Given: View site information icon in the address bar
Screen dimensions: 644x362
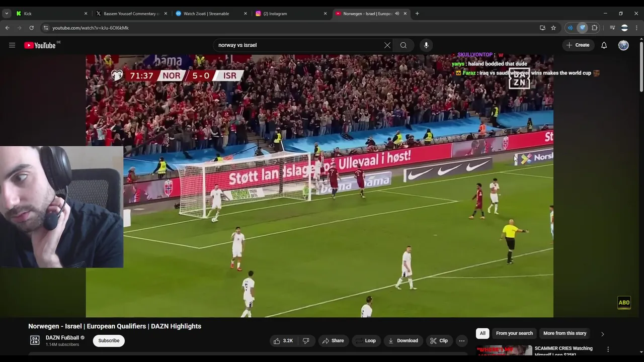Looking at the screenshot, I should click(x=46, y=28).
